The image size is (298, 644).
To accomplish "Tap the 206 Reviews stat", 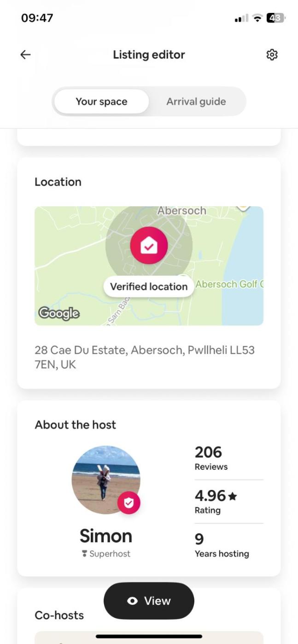I will [211, 458].
